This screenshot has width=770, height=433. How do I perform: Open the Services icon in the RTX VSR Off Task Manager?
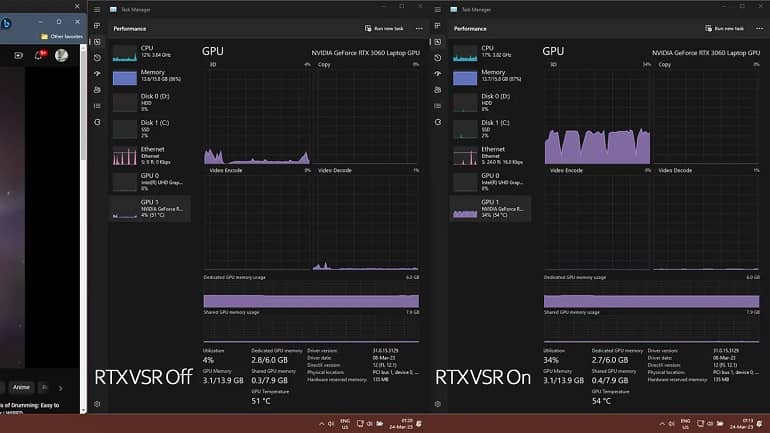[x=97, y=122]
